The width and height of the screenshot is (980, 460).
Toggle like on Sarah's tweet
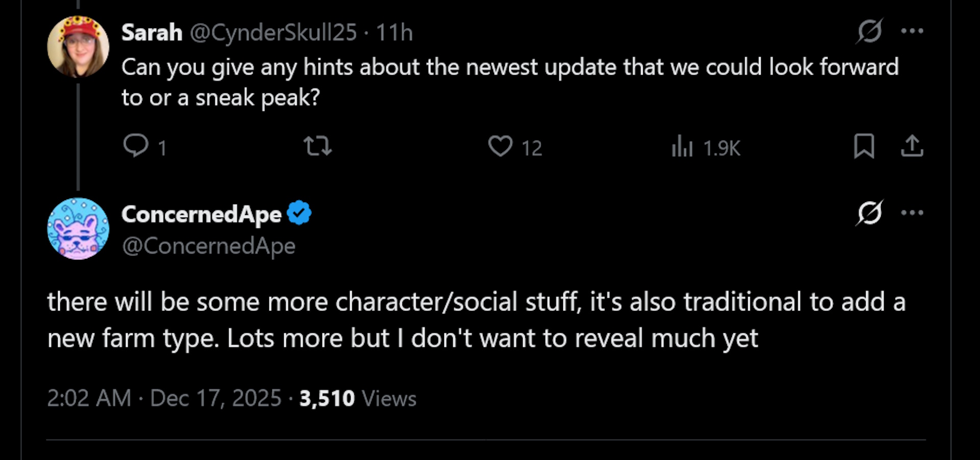[501, 148]
